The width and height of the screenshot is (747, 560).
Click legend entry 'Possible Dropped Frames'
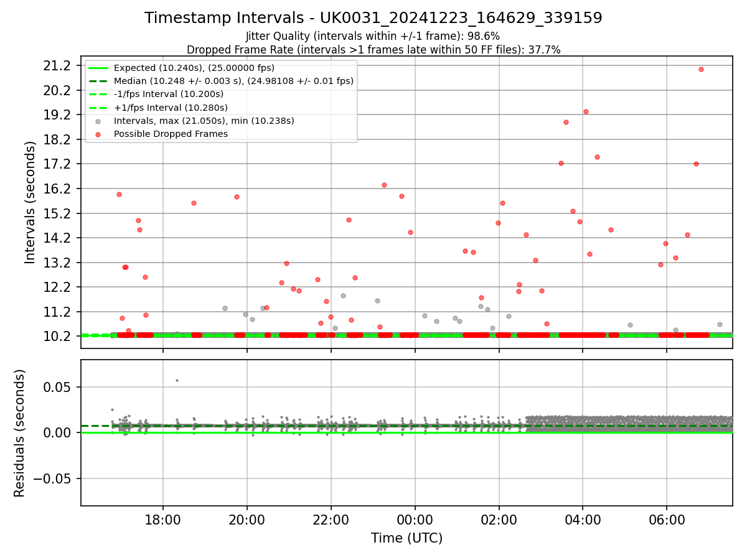point(171,134)
